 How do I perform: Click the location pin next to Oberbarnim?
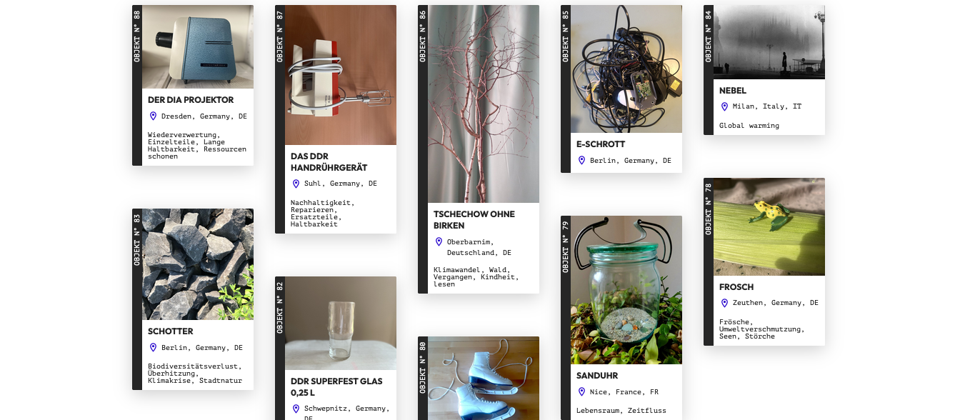pos(439,241)
